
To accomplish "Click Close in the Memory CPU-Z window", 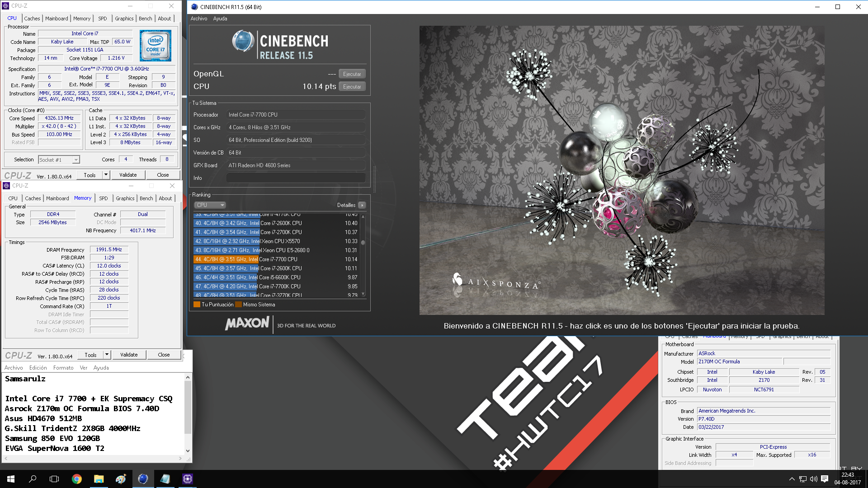I will [x=164, y=355].
